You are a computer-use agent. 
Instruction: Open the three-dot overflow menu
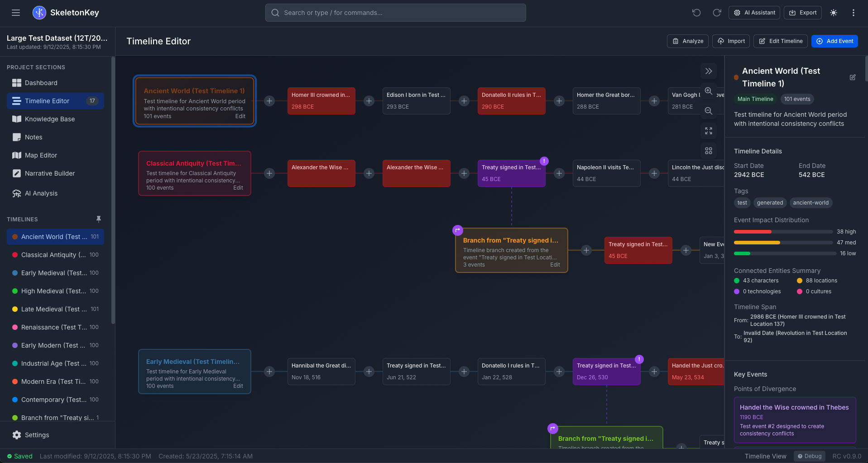pos(854,13)
